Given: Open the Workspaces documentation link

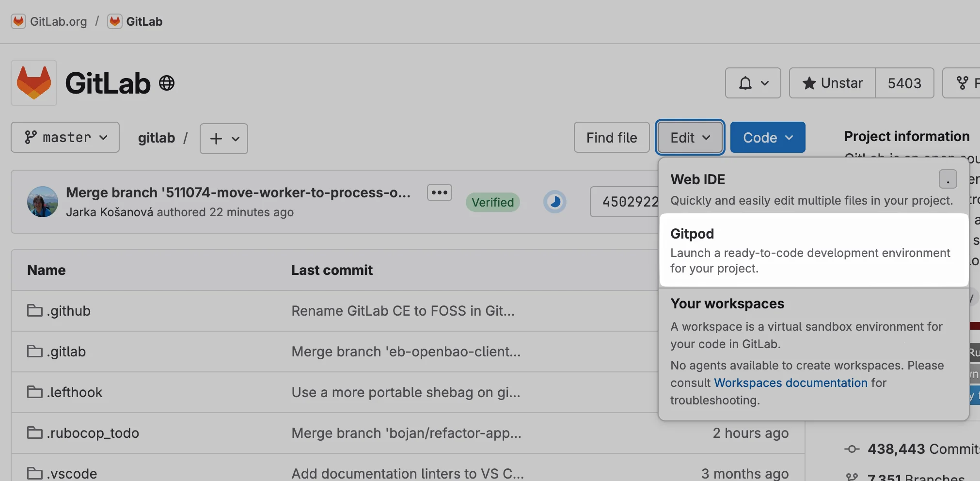Looking at the screenshot, I should 791,383.
